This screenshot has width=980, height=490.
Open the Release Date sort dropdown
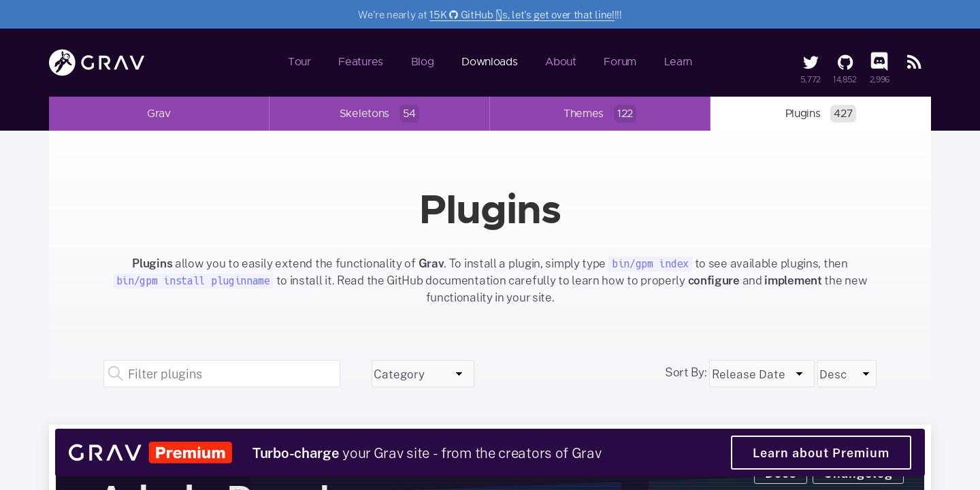click(x=761, y=374)
